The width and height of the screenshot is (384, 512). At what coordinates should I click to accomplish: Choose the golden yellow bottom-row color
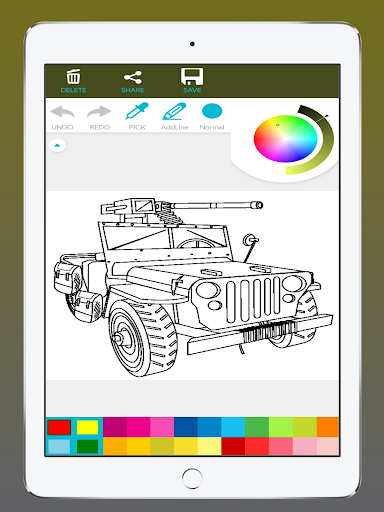[x=138, y=446]
